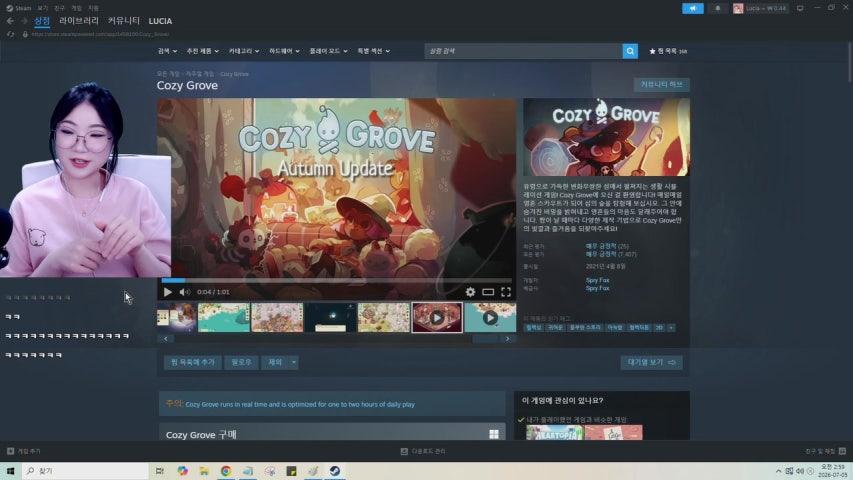This screenshot has width=853, height=480.
Task: Launch Chrome from the taskbar
Action: (x=226, y=471)
